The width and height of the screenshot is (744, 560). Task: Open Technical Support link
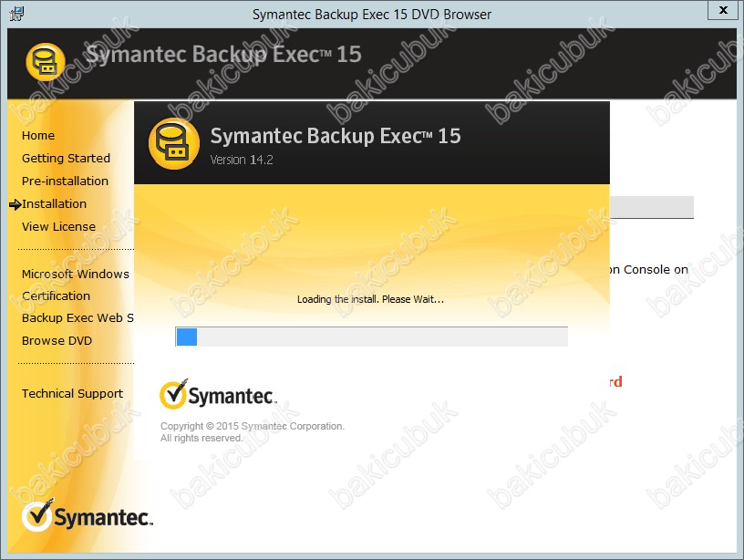pos(72,394)
